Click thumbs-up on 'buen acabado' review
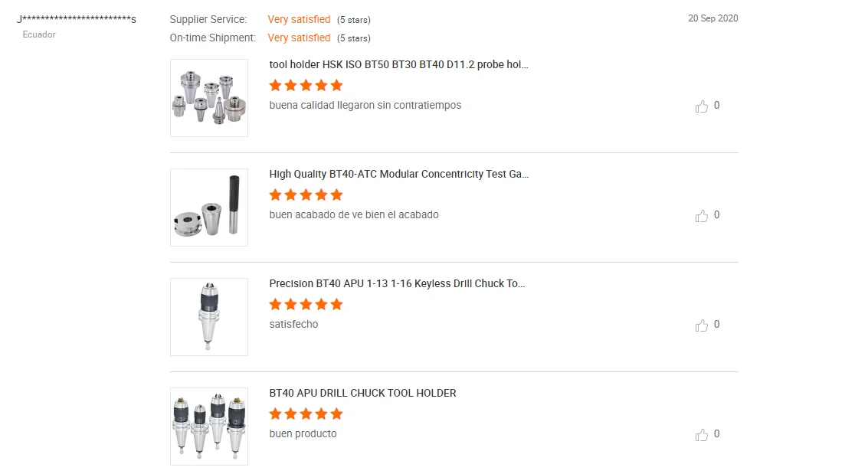This screenshot has height=474, width=868. [x=702, y=216]
